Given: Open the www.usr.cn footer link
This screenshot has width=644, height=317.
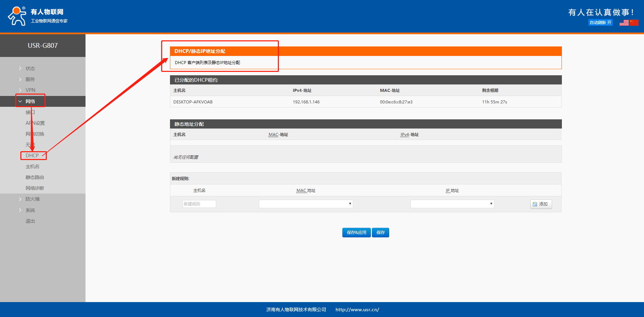Looking at the screenshot, I should [x=357, y=310].
